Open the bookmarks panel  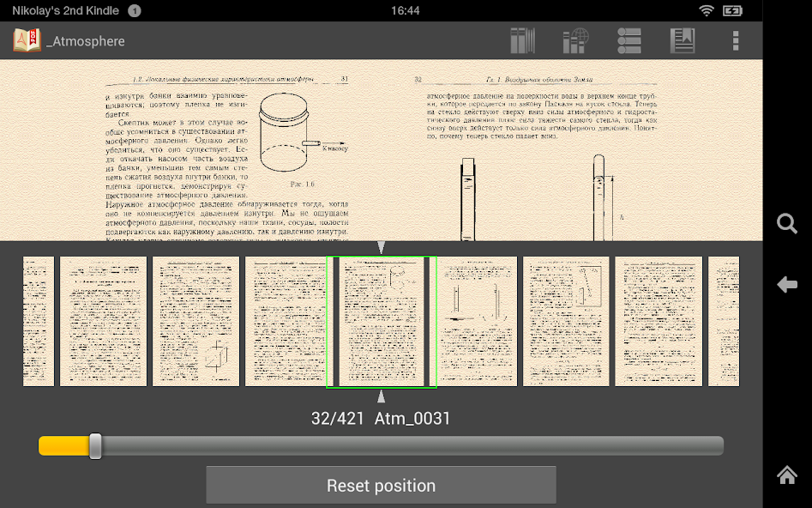coord(683,40)
